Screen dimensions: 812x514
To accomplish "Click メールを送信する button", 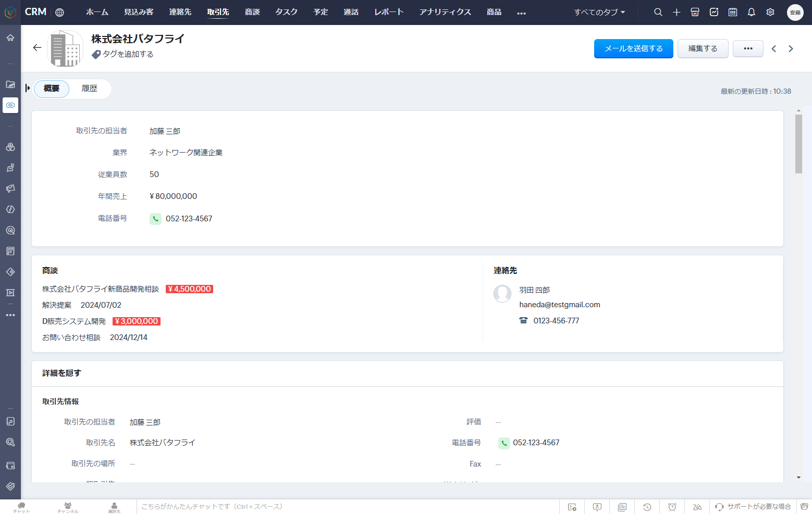I will [634, 48].
